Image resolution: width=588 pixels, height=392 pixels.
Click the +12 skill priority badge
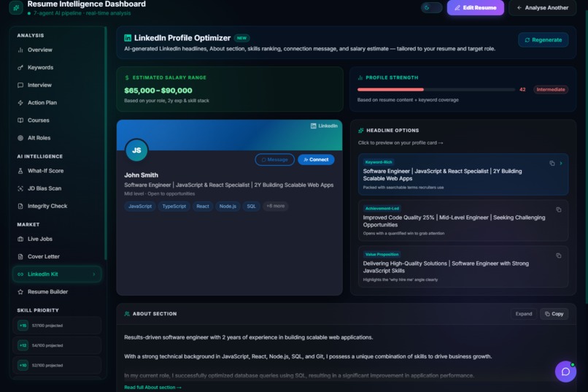coord(23,345)
